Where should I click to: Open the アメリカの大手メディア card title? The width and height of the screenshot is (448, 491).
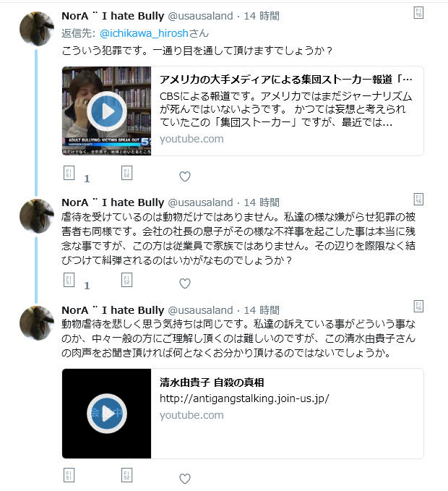click(x=286, y=80)
